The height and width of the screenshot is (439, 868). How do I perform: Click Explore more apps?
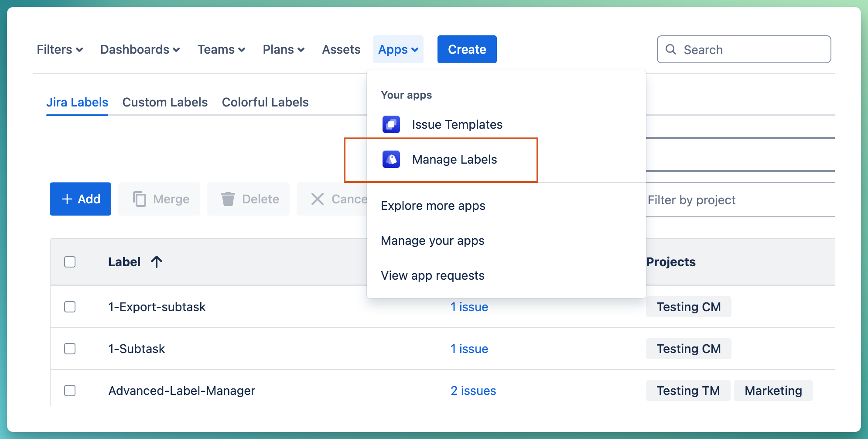[x=433, y=206]
